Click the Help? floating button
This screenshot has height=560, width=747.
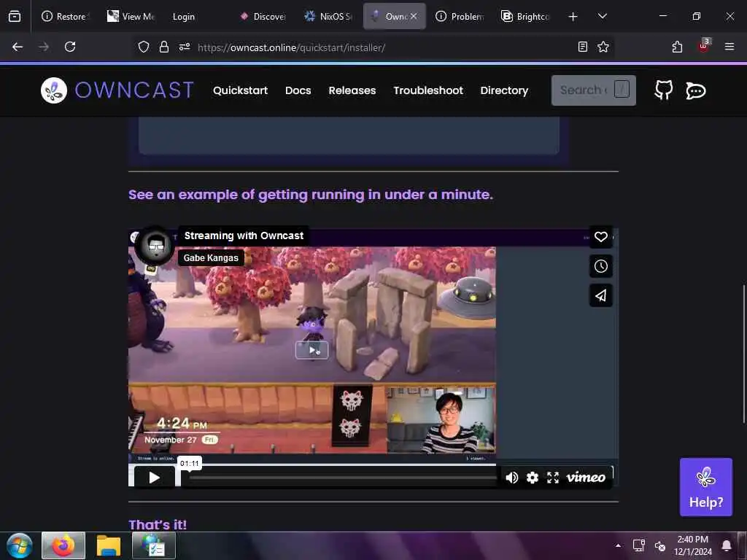705,486
